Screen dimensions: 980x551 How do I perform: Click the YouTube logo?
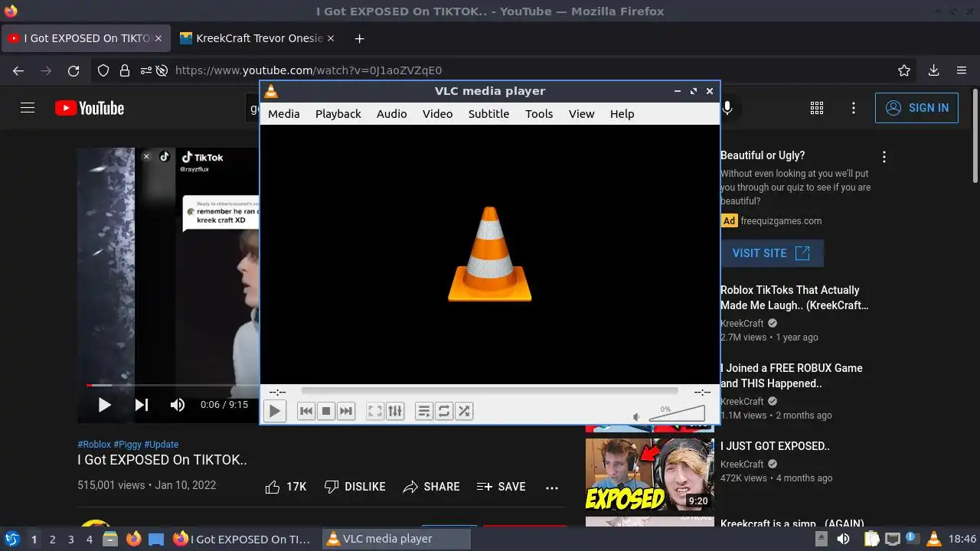[x=90, y=108]
